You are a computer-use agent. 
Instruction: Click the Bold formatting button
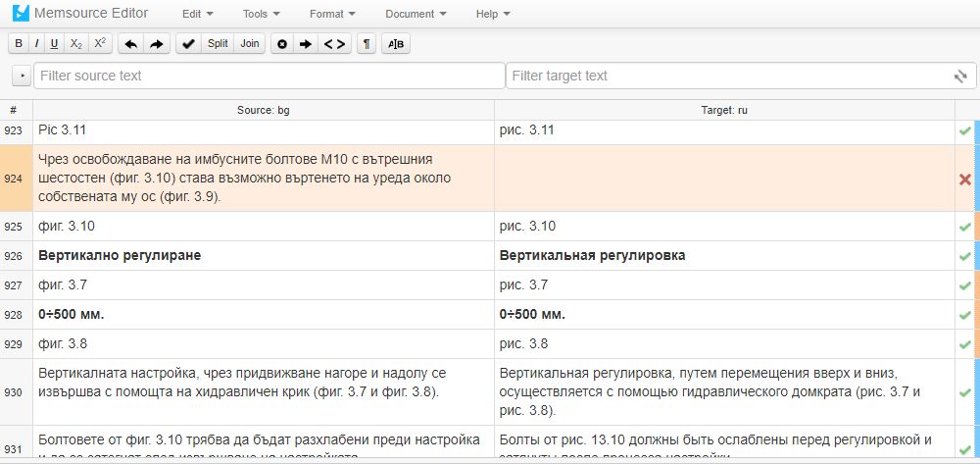[19, 44]
